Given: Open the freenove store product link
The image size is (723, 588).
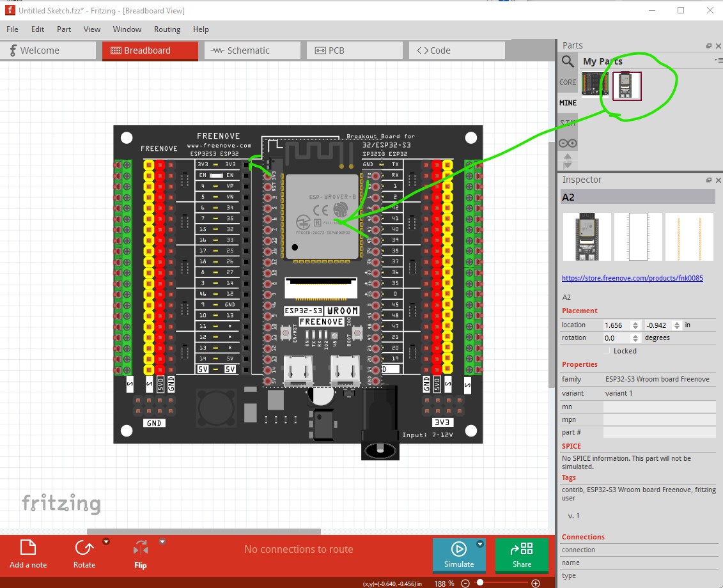Looking at the screenshot, I should (632, 278).
